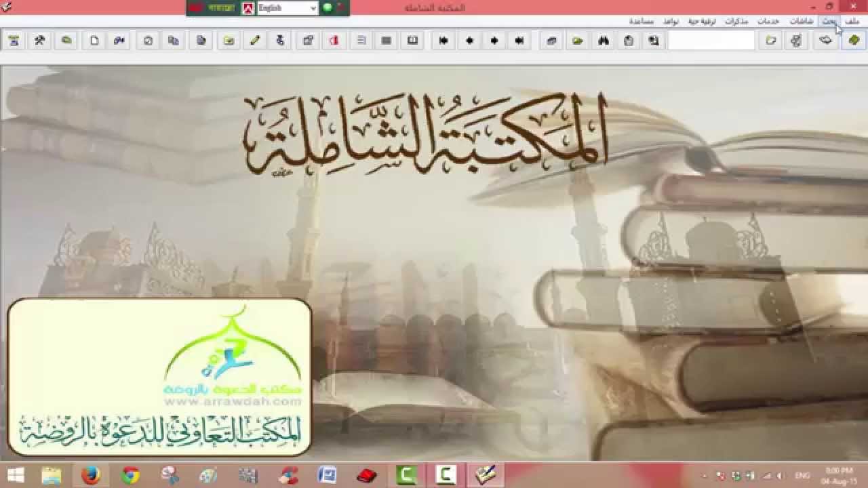Click the empty toolbar search field
This screenshot has height=488, width=868.
click(x=711, y=41)
